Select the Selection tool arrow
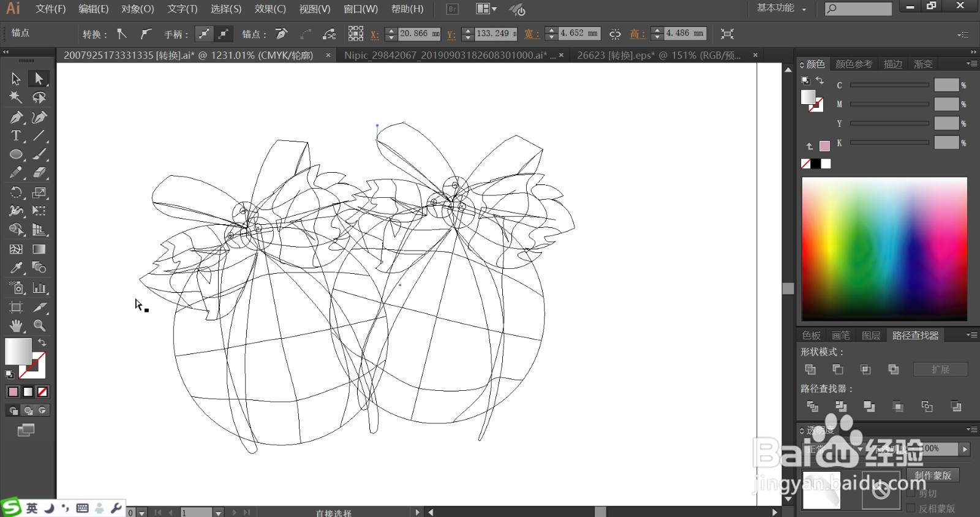The image size is (980, 517). (x=16, y=78)
